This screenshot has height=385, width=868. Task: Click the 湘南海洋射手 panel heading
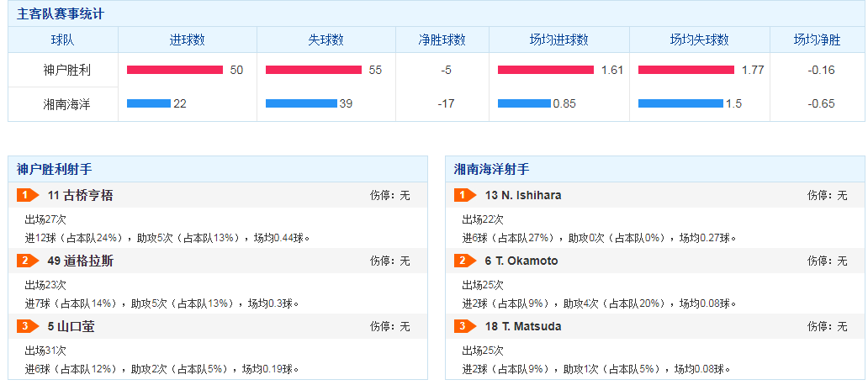click(491, 169)
